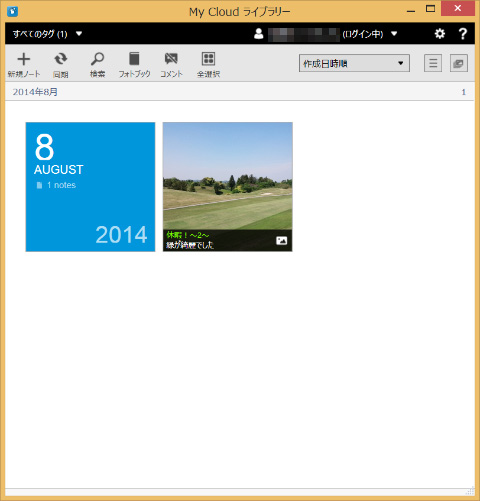Click the 2014年8月 section header
This screenshot has height=501, width=480.
pos(35,92)
